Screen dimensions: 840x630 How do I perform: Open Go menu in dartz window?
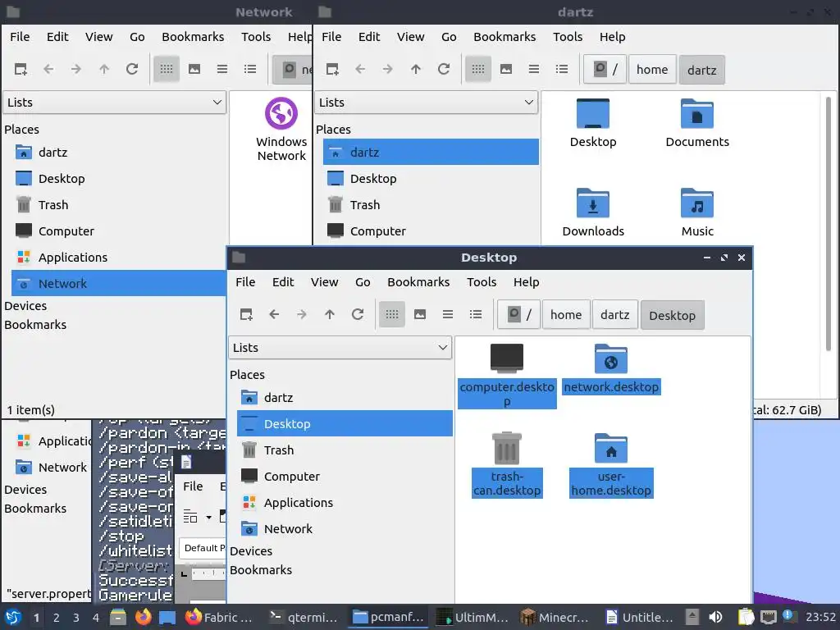(449, 37)
